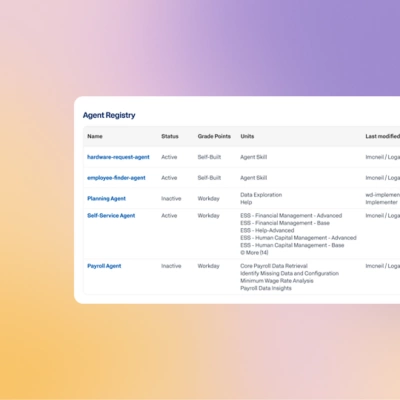Click Agent Skill in hardware-request-agent row
The height and width of the screenshot is (400, 400).
click(x=253, y=157)
